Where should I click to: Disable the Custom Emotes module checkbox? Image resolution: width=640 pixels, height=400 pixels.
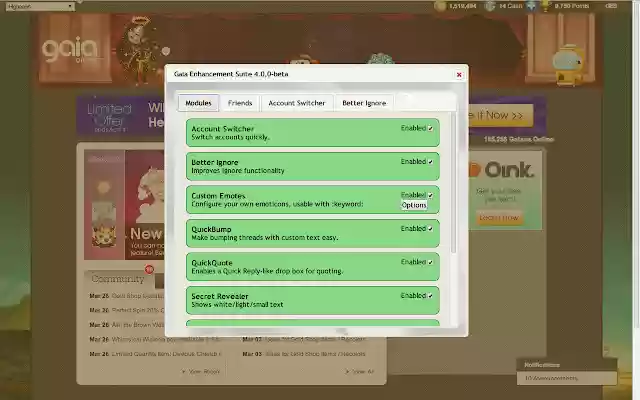(x=430, y=196)
